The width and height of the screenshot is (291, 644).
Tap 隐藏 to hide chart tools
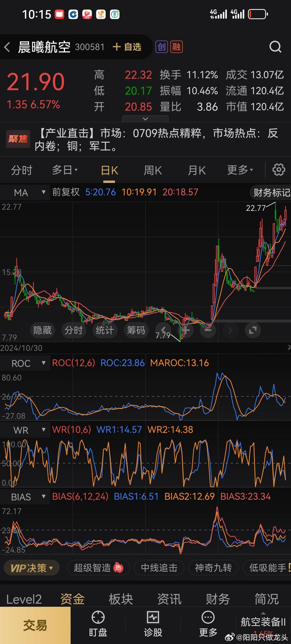42,330
